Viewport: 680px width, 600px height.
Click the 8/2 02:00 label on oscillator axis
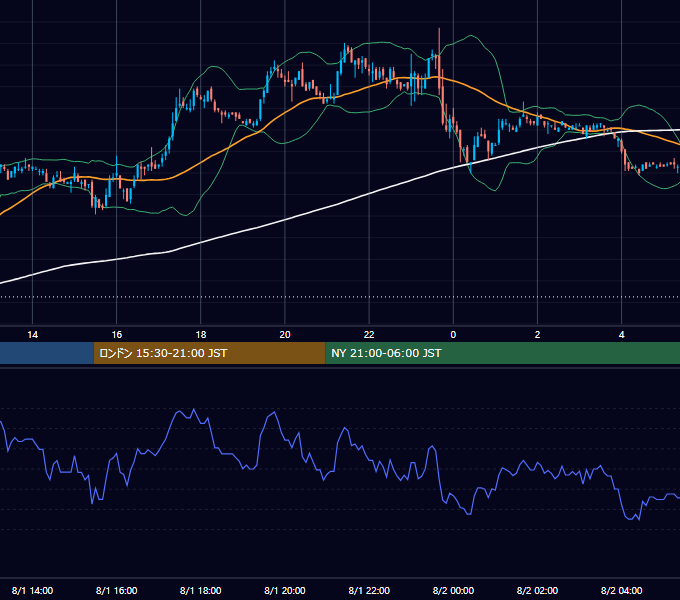[537, 590]
